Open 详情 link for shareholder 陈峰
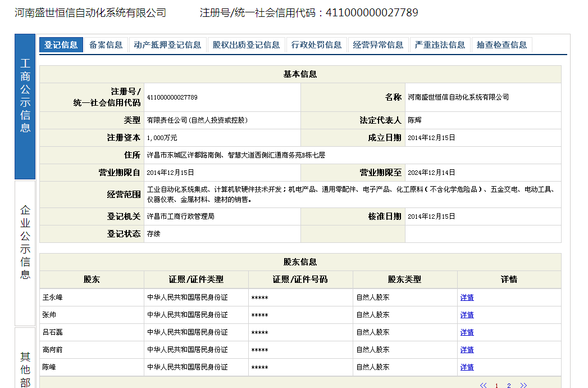 [467, 367]
